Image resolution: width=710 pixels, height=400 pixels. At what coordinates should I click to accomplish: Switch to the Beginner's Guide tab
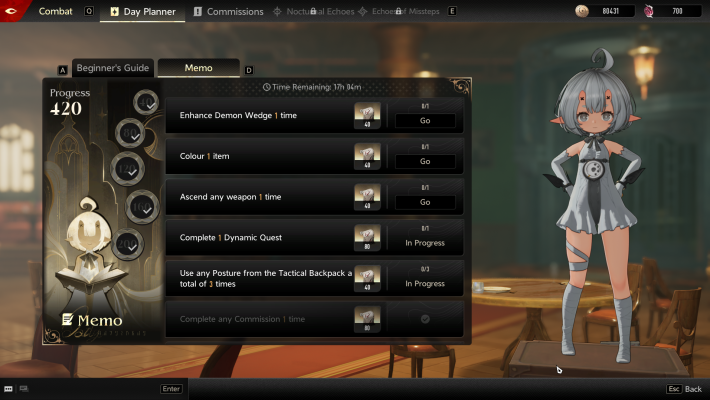tap(113, 68)
